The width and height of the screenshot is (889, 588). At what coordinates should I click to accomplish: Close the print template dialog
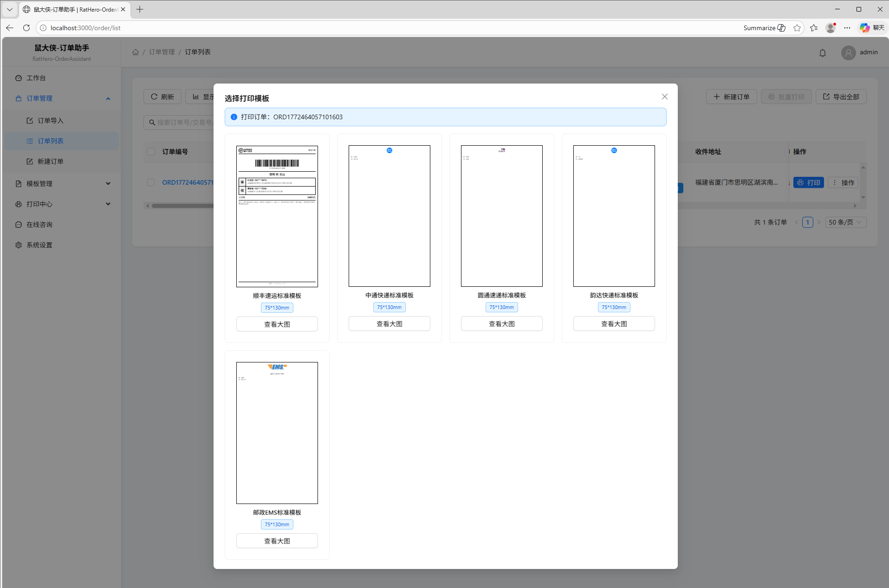point(664,97)
